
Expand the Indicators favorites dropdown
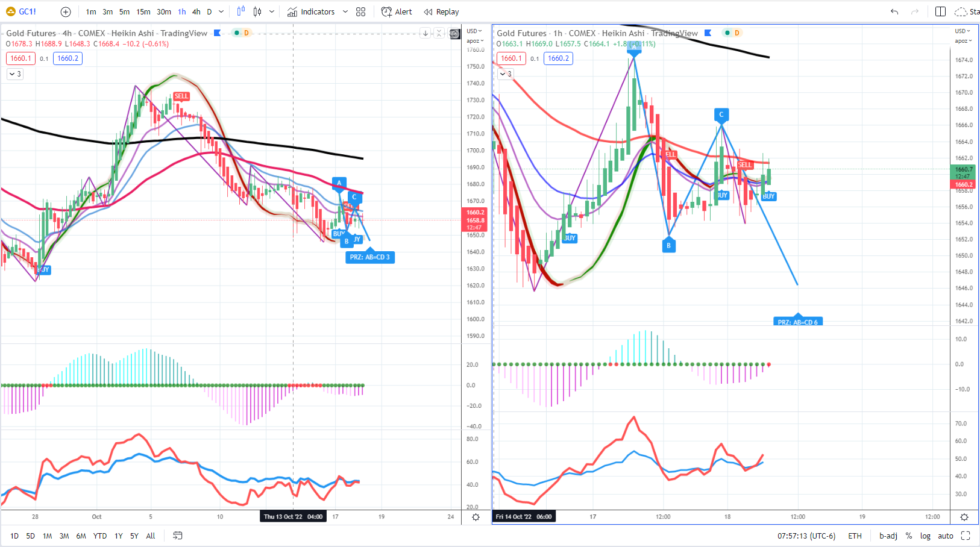pos(345,11)
